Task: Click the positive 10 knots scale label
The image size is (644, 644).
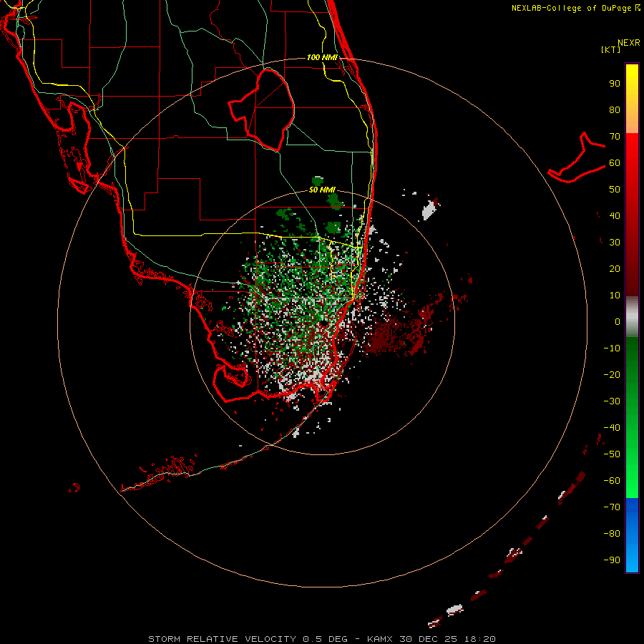Action: point(615,296)
